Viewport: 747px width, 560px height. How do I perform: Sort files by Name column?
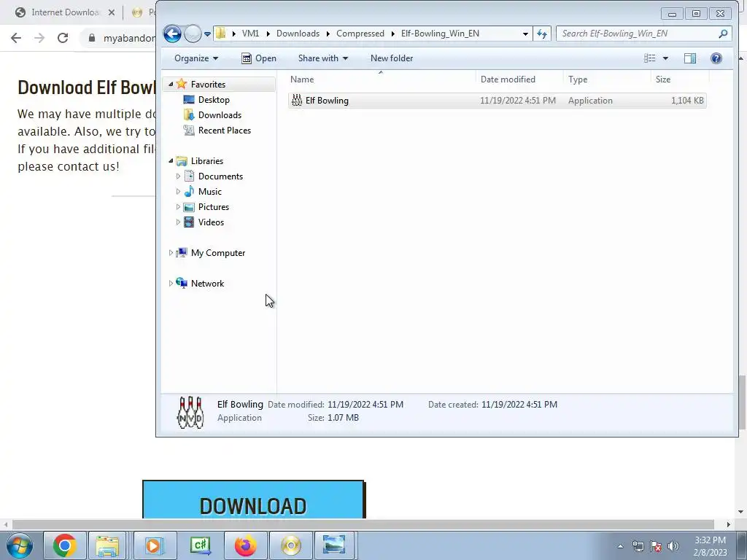[381, 79]
